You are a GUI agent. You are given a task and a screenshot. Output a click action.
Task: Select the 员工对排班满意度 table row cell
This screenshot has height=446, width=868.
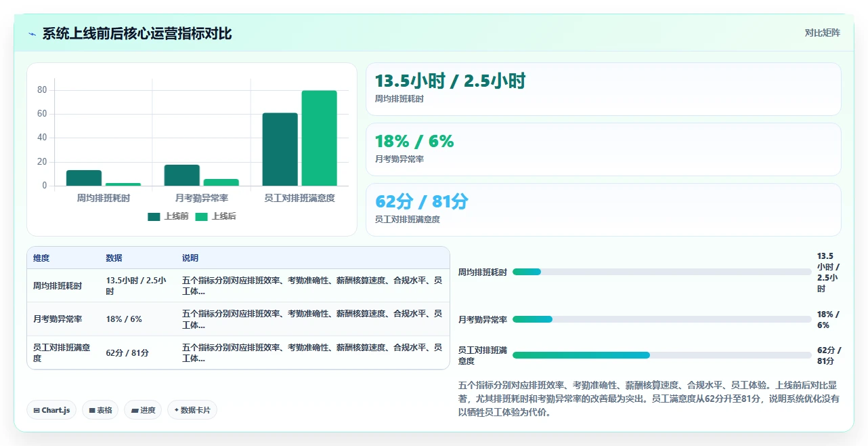62,352
